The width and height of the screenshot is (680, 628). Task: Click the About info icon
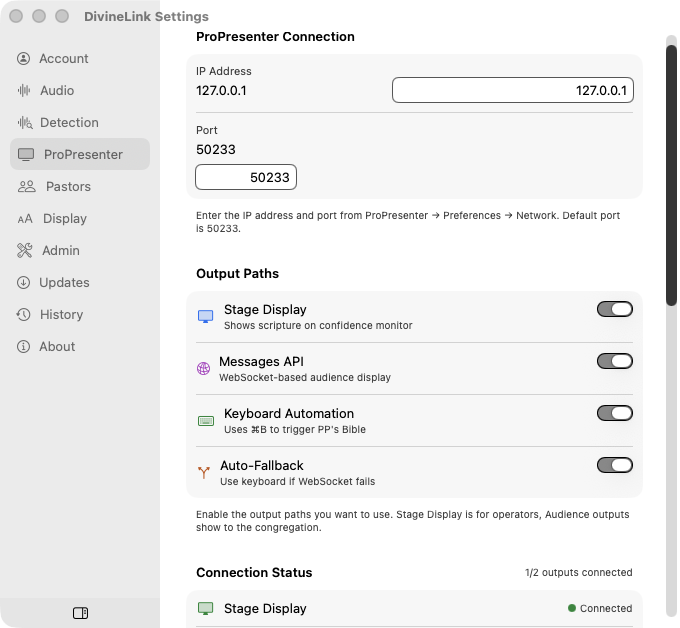[x=23, y=347]
